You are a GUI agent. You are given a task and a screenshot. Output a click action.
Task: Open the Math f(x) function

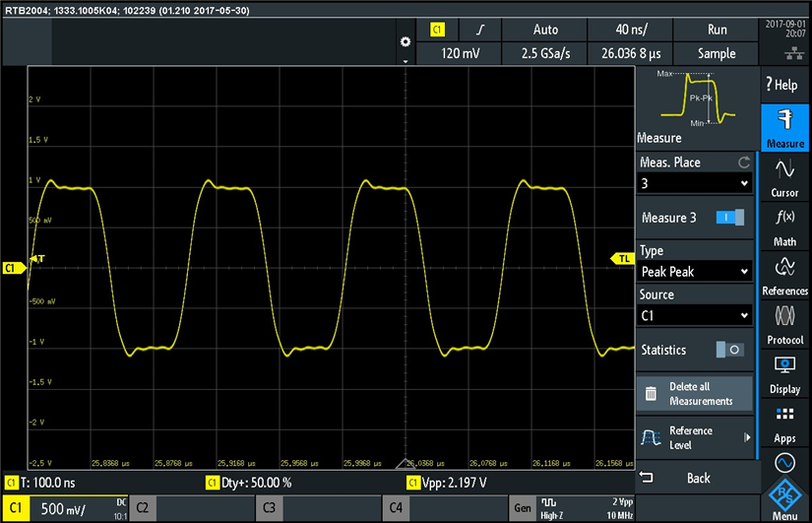tap(784, 226)
